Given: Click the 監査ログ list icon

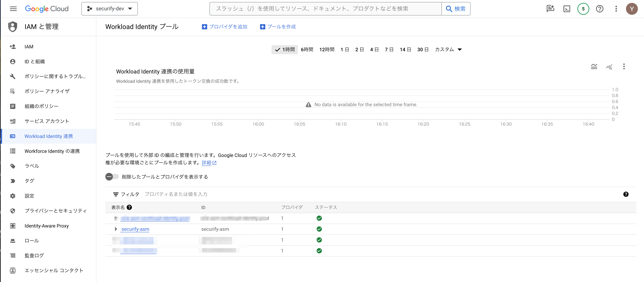Looking at the screenshot, I should tap(13, 256).
